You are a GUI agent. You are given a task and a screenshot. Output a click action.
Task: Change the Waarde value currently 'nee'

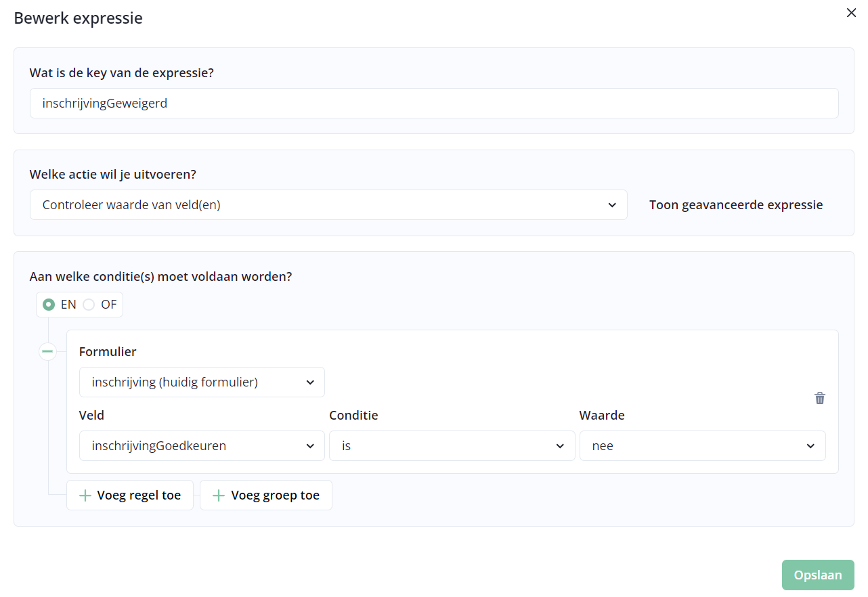pyautogui.click(x=701, y=446)
